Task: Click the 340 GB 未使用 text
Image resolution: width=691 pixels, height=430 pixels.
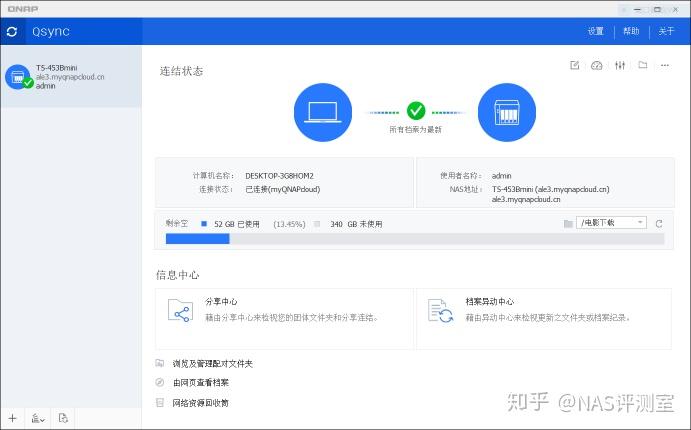Action: tap(356, 224)
